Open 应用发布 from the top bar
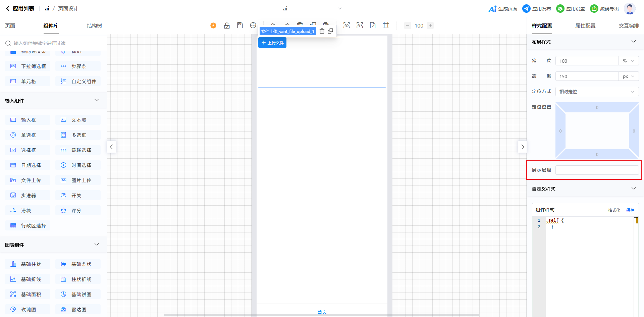The height and width of the screenshot is (317, 644). click(537, 9)
